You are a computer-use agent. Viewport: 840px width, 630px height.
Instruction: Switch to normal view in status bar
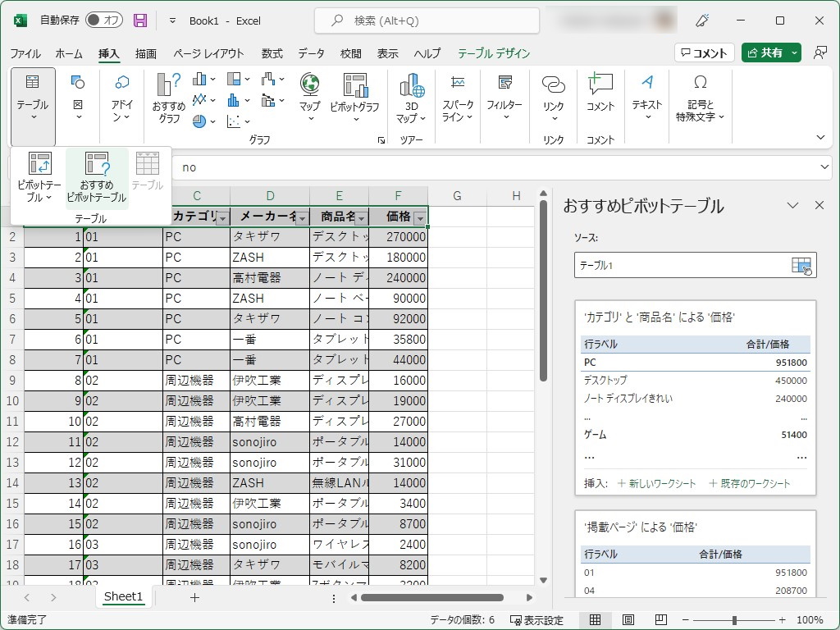596,620
